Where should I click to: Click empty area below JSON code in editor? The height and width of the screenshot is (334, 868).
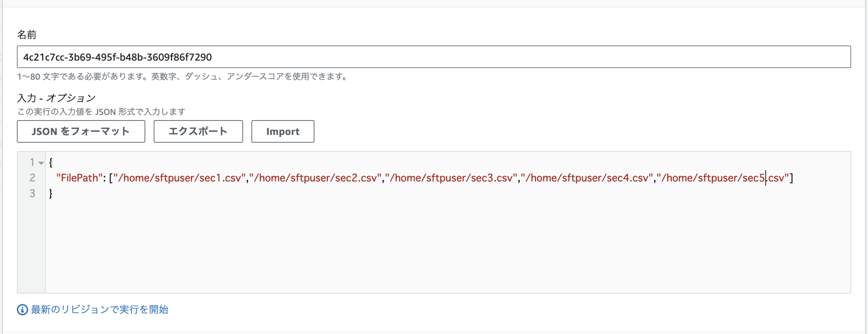click(424, 246)
